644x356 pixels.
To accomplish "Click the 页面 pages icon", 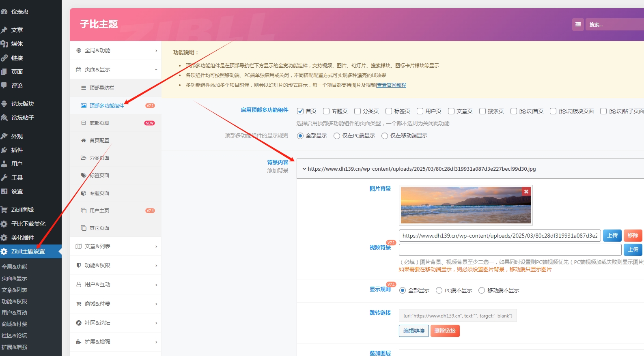I will [4, 72].
